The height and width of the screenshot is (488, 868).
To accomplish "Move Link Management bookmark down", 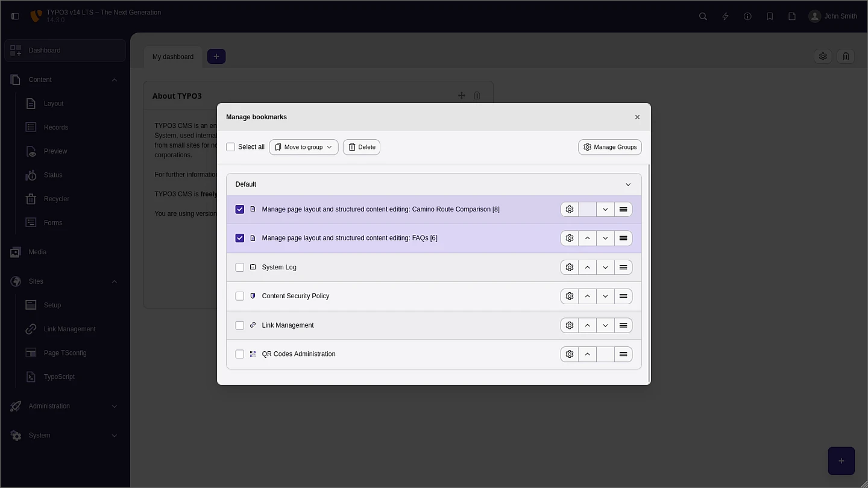I will 605,325.
